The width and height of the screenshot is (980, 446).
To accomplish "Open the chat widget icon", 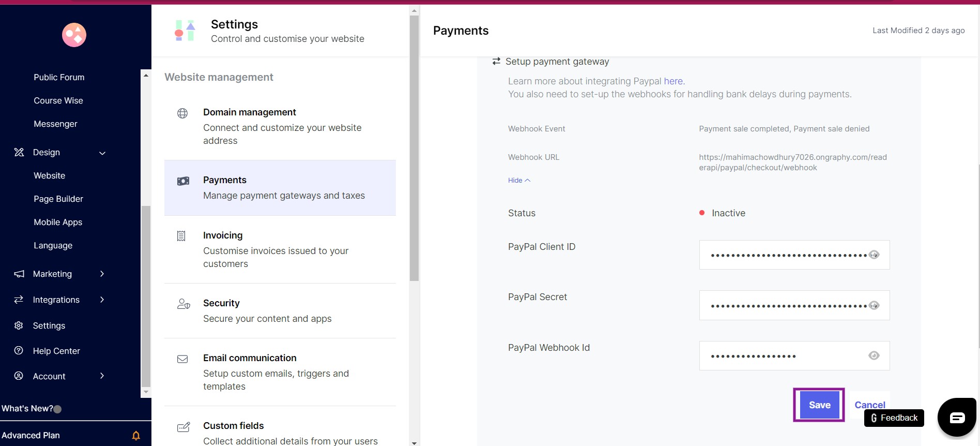I will (957, 418).
